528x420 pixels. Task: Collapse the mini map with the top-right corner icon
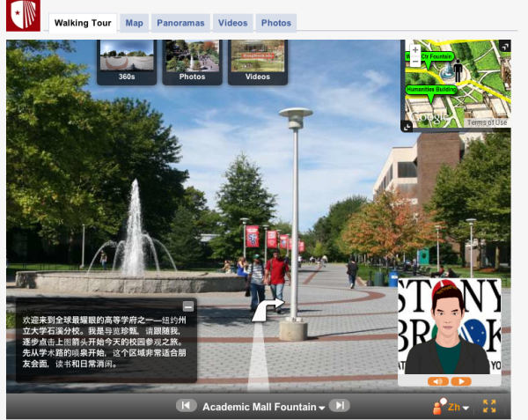pos(505,46)
